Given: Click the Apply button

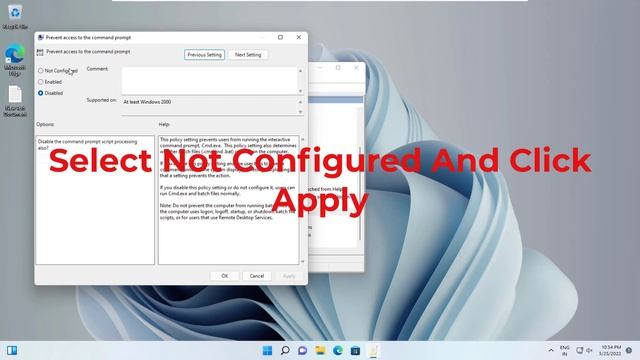Looking at the screenshot, I should (x=289, y=276).
